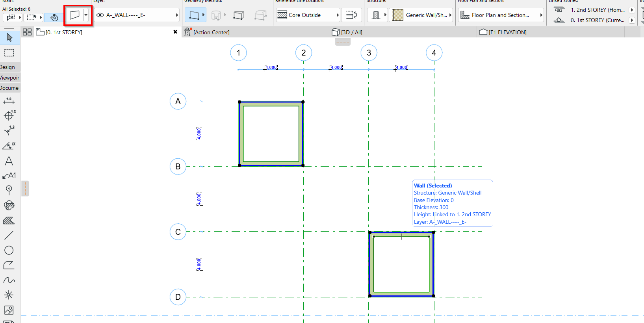Screen dimensions: 644x323
Task: Select the Circle/Arc tool
Action: click(9, 250)
